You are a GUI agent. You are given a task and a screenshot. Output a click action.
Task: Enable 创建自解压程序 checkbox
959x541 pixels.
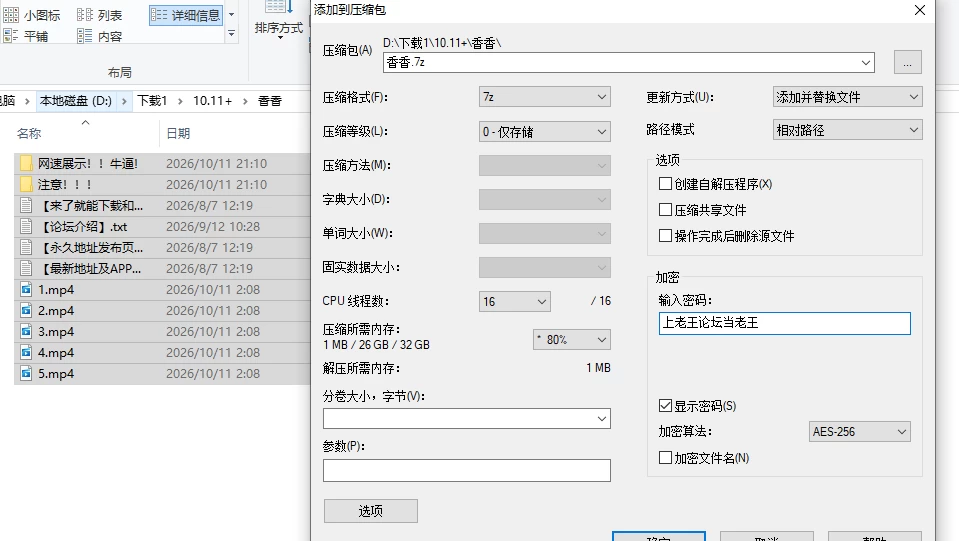(665, 183)
